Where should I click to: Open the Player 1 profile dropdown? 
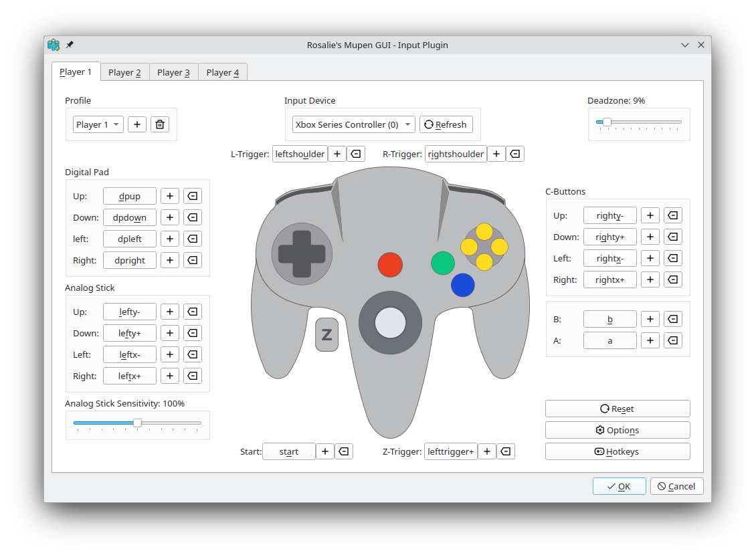click(x=98, y=124)
